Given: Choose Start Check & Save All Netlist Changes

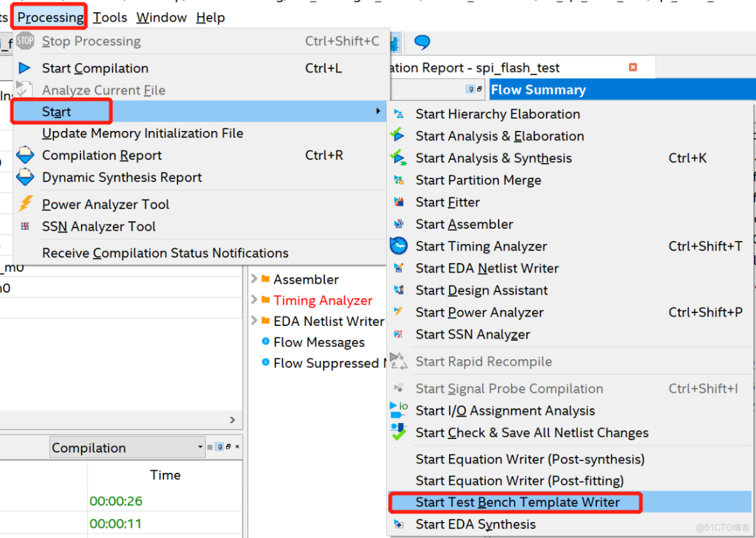Looking at the screenshot, I should click(570, 433).
